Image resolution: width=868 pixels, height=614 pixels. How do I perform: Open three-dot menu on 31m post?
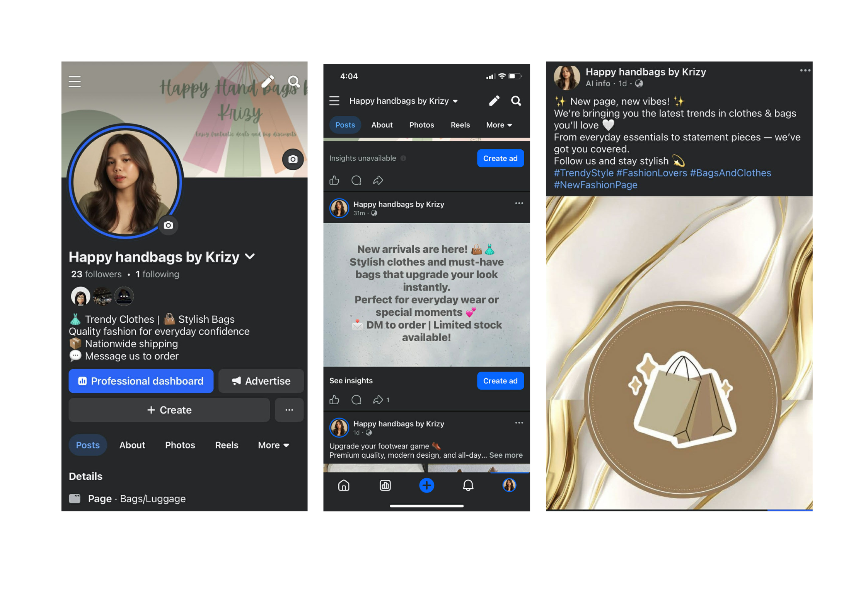[519, 203]
